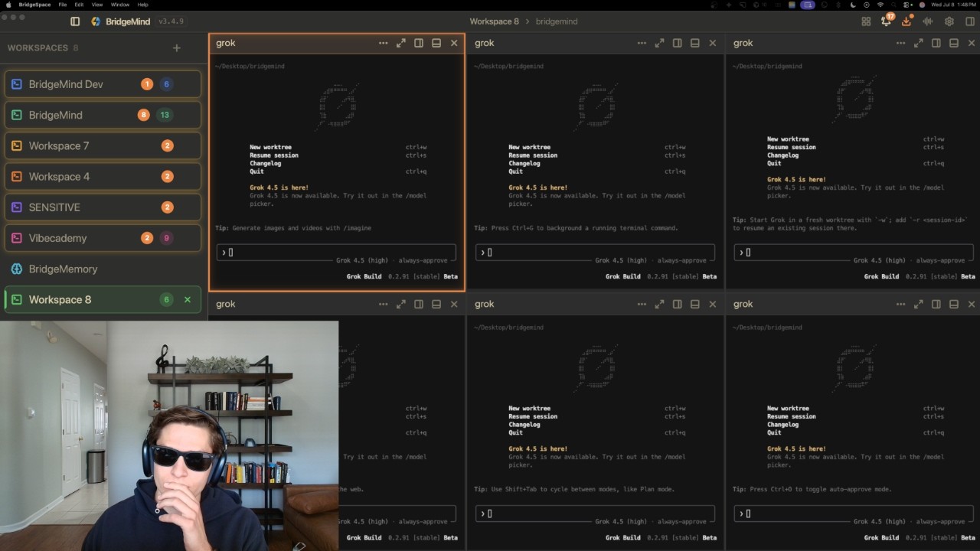Open more options in Shift+Tab tip grok pane

[x=642, y=304]
